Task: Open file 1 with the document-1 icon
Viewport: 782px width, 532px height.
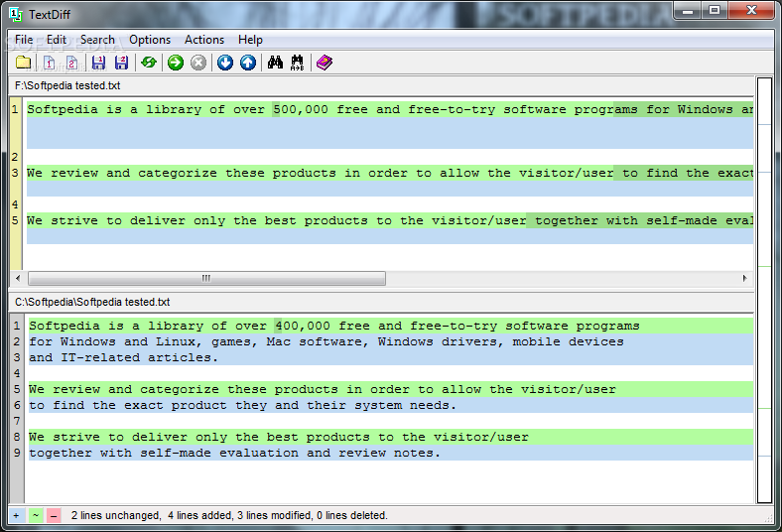Action: 49,63
